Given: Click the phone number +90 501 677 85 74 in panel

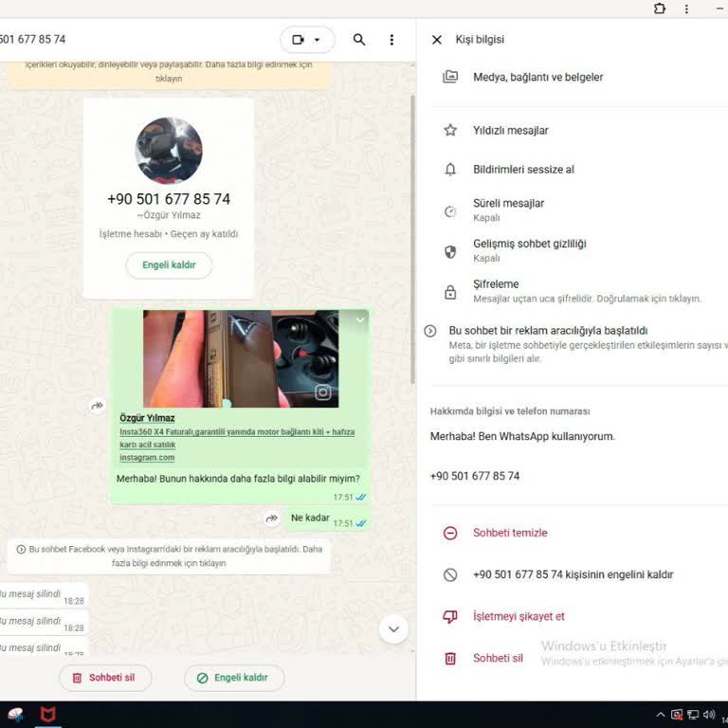Looking at the screenshot, I should (x=475, y=477).
